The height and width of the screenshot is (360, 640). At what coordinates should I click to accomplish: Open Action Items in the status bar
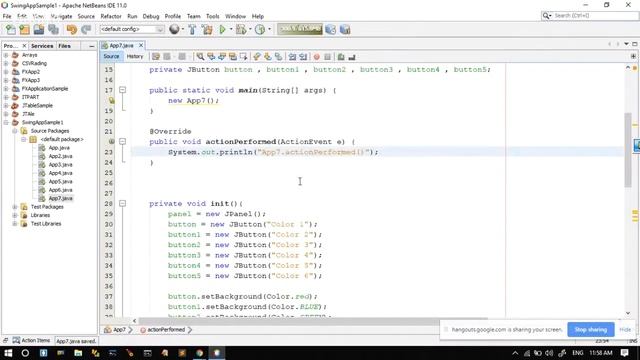(x=31, y=340)
